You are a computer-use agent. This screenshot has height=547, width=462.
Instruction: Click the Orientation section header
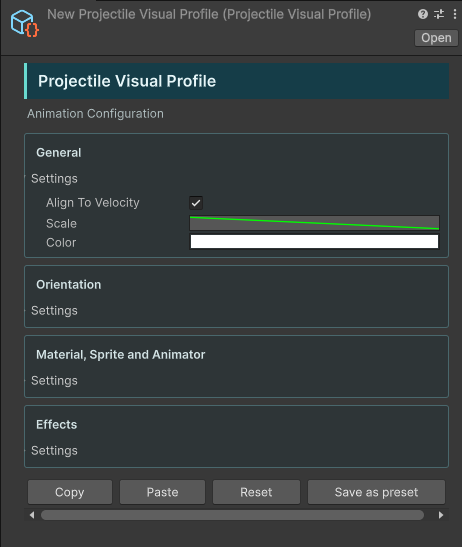(69, 285)
